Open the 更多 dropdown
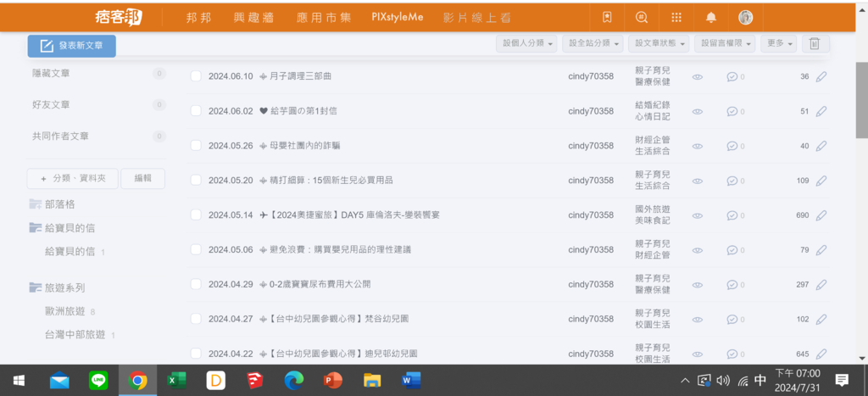This screenshot has height=396, width=868. tap(778, 44)
